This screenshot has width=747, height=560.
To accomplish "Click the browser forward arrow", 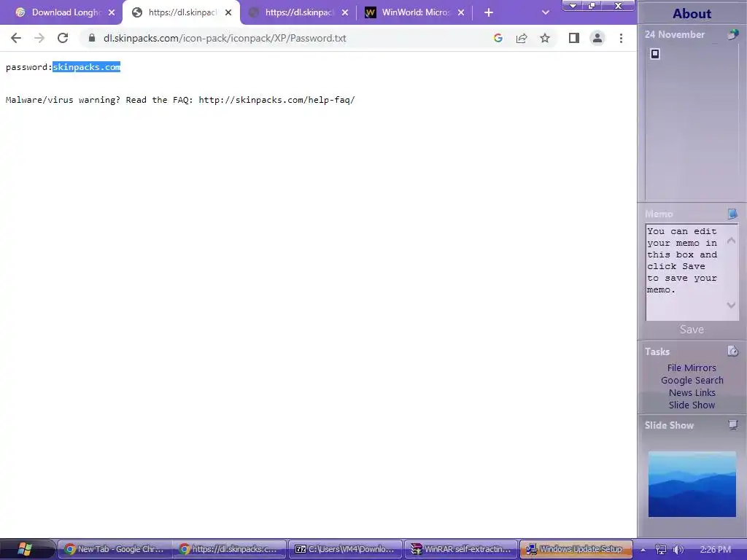I will [39, 38].
